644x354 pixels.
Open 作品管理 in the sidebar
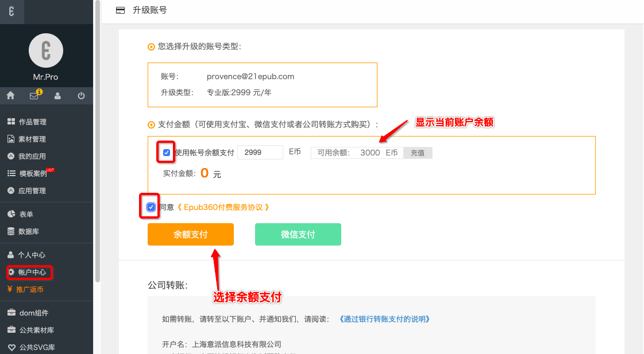click(32, 122)
